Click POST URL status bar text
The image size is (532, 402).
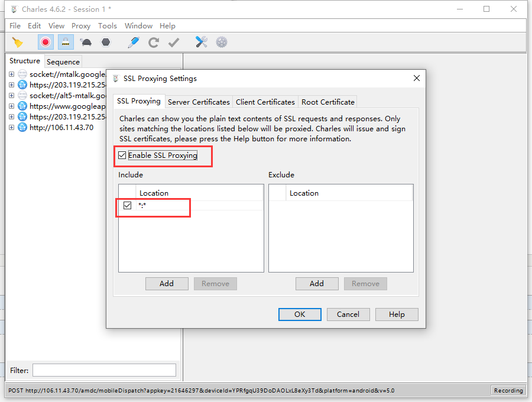202,390
